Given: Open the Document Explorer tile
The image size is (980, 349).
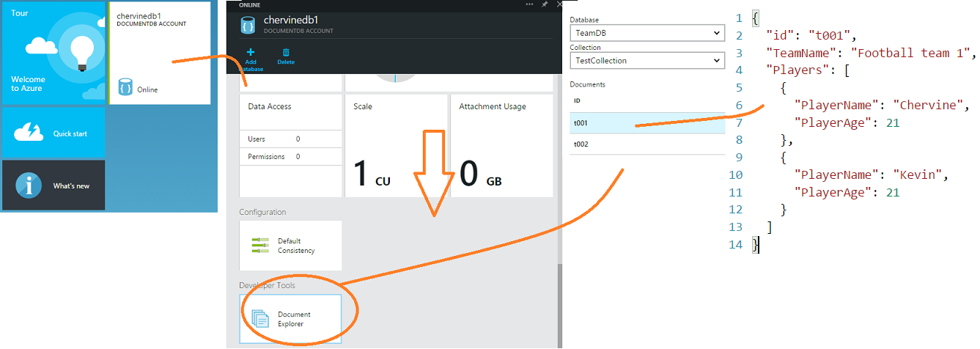Looking at the screenshot, I should click(290, 319).
